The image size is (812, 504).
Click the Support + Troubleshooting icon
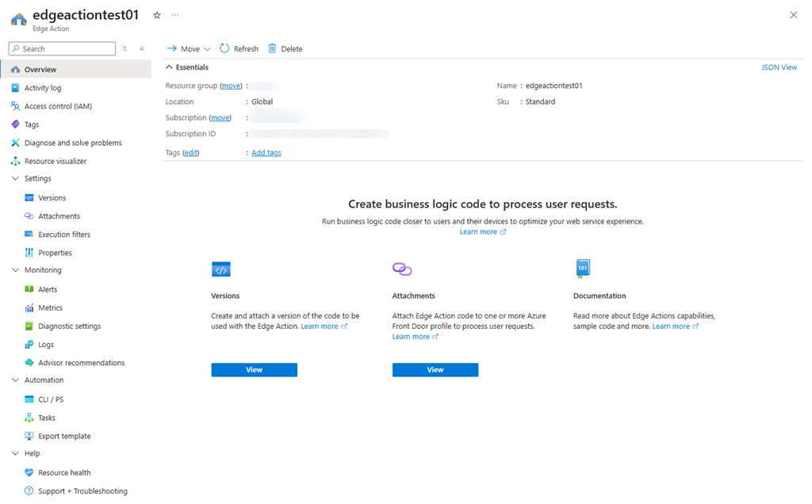pos(29,491)
